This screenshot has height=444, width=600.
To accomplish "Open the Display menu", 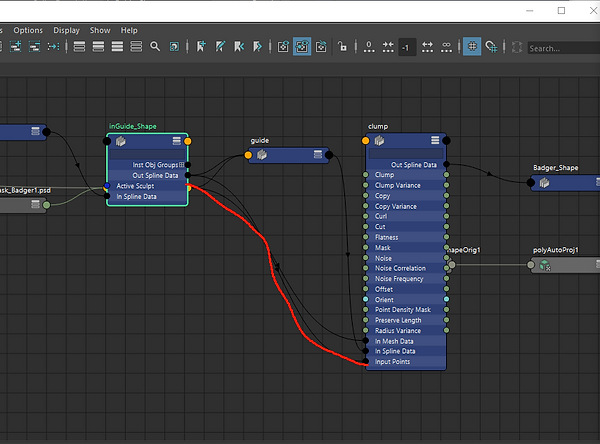I will (x=67, y=30).
